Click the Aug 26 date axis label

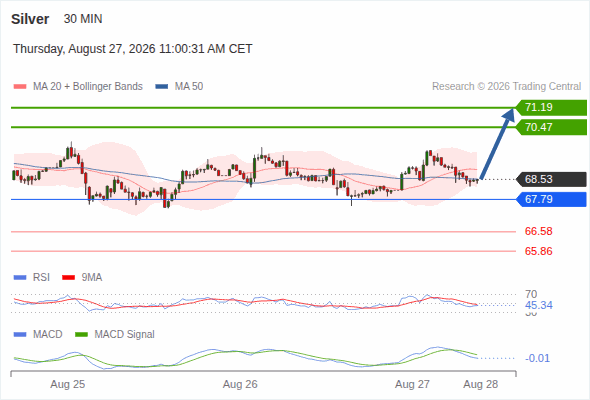click(240, 384)
